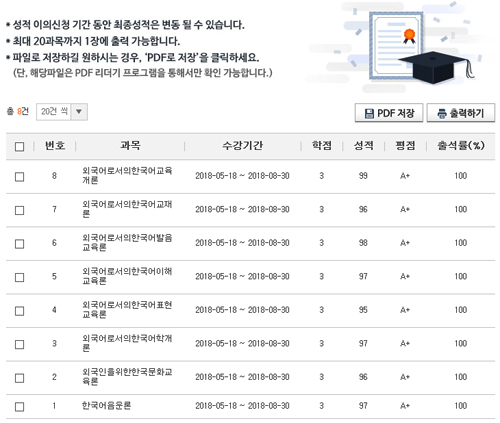Viewport: 500px width, 423px height.
Task: Check the box for row 1 한국어음운론
Action: coord(20,406)
